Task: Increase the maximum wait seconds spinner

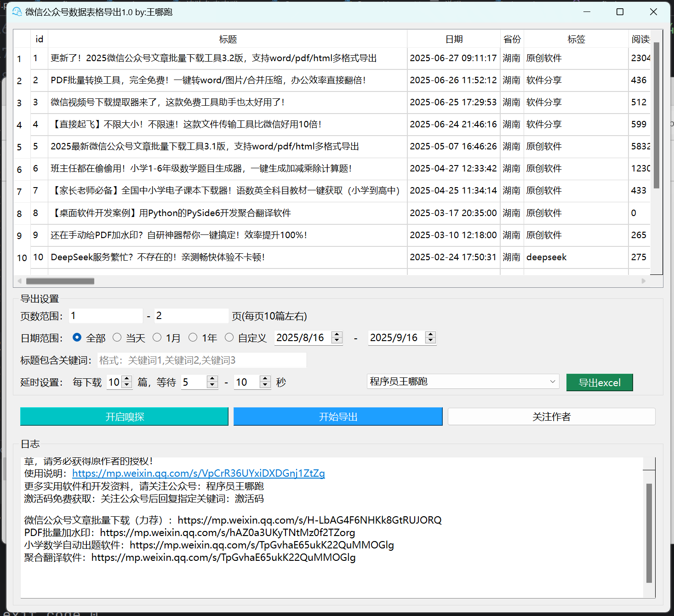Action: (x=265, y=379)
